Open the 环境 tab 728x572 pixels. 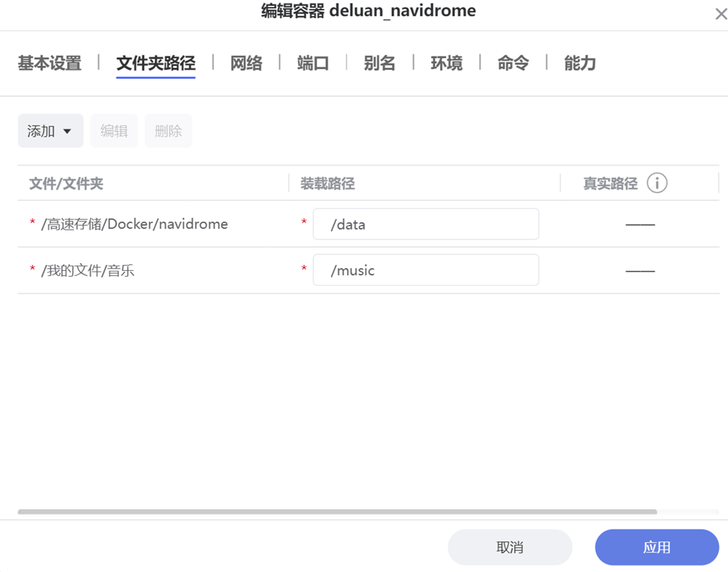point(446,63)
